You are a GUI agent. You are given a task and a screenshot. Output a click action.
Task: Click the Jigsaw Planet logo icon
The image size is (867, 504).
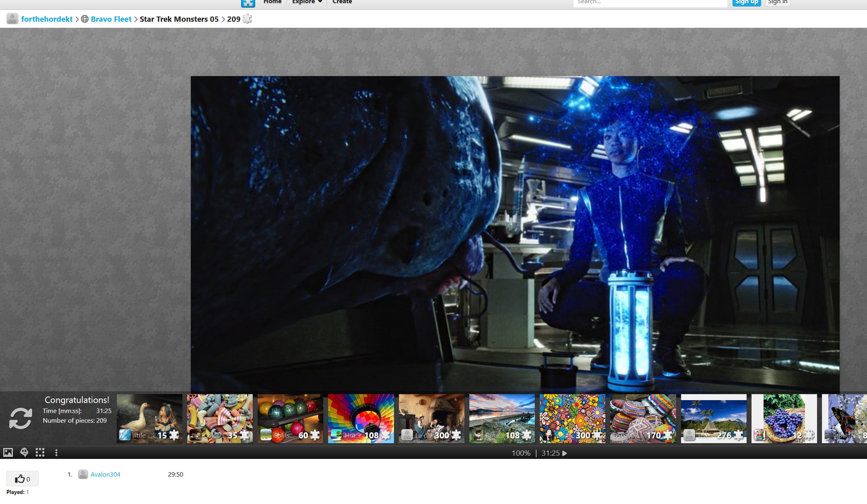tap(248, 3)
